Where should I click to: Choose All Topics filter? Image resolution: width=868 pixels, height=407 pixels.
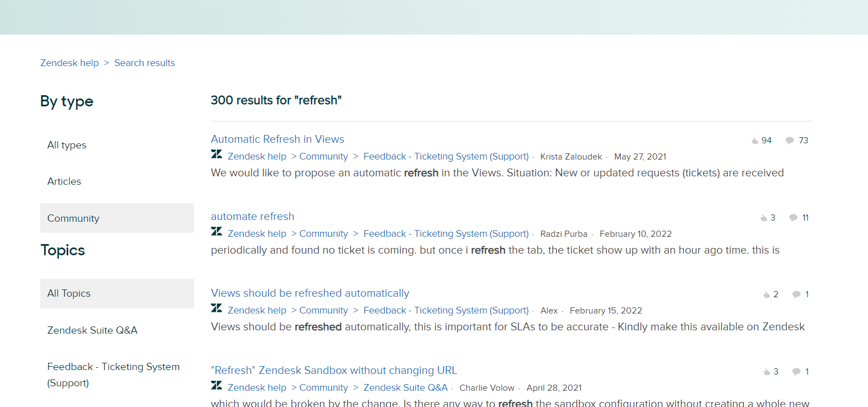coord(69,293)
